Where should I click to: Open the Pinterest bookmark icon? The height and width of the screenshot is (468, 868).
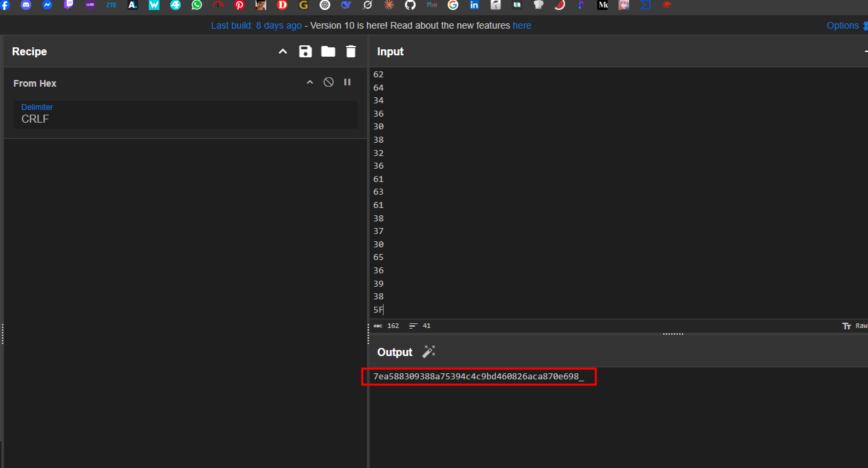[240, 5]
